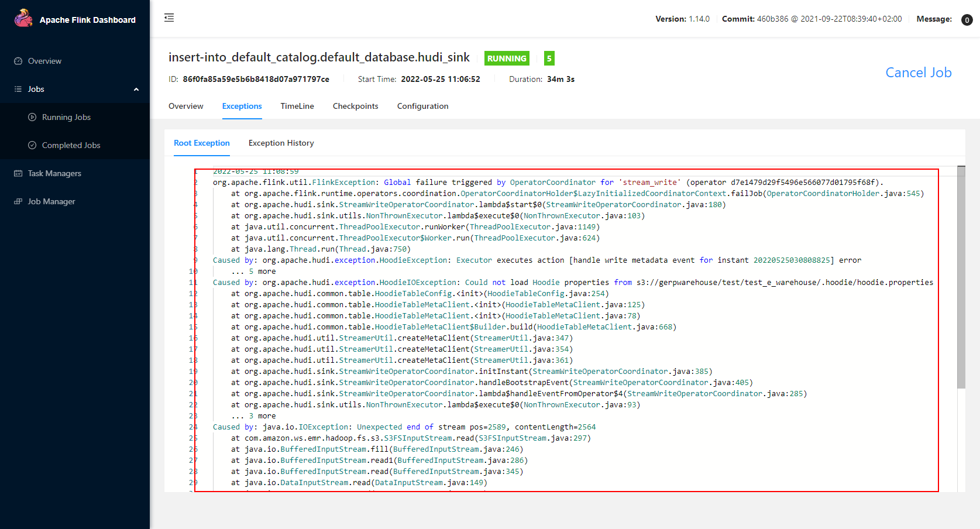980x529 pixels.
Task: Click the Thread.java:750 stack line
Action: pyautogui.click(x=321, y=249)
